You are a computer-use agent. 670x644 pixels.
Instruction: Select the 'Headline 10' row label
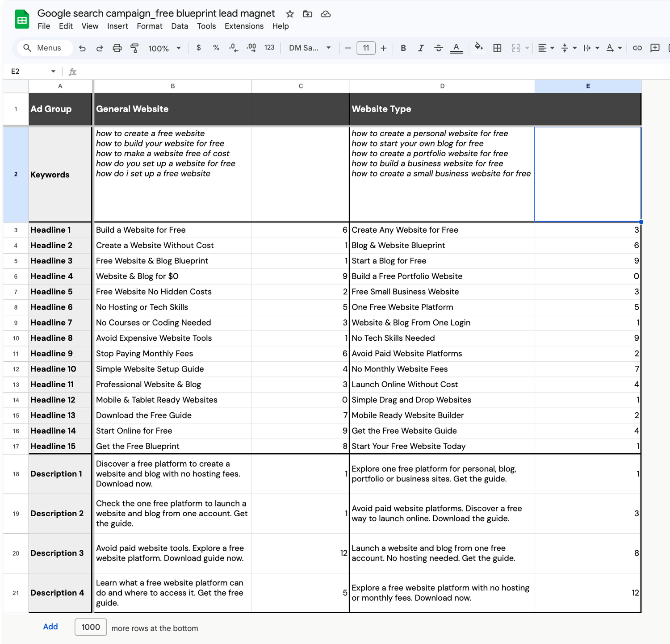click(x=60, y=369)
